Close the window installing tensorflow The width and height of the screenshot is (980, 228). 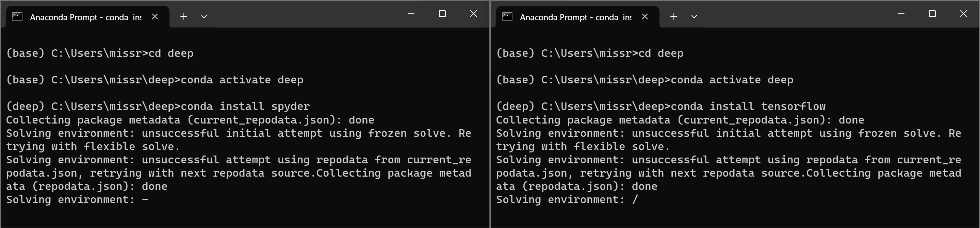pyautogui.click(x=964, y=14)
